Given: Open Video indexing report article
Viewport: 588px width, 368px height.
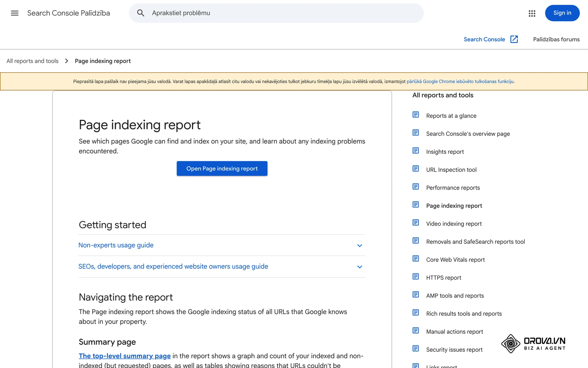Looking at the screenshot, I should point(454,224).
